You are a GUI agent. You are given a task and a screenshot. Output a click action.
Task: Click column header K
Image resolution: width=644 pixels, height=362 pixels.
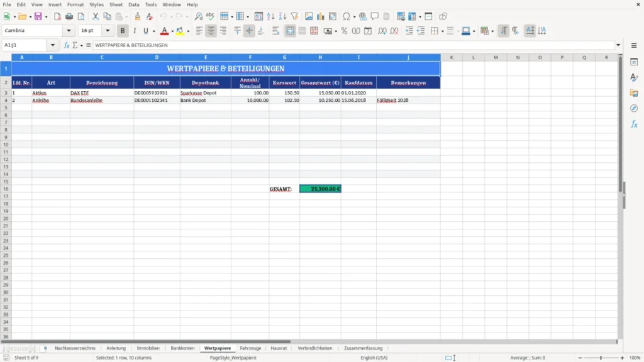coord(452,57)
